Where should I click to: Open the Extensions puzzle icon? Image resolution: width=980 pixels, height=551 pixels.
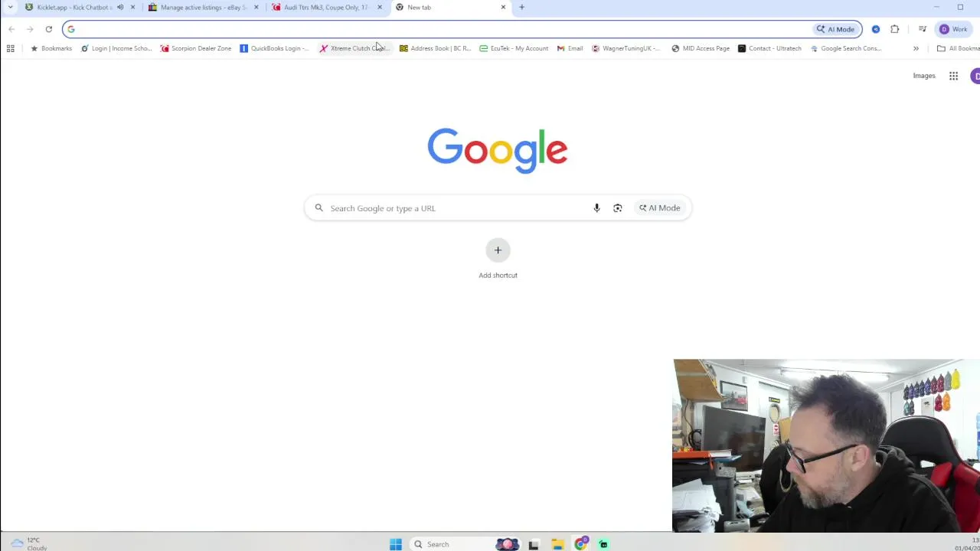[x=895, y=29]
